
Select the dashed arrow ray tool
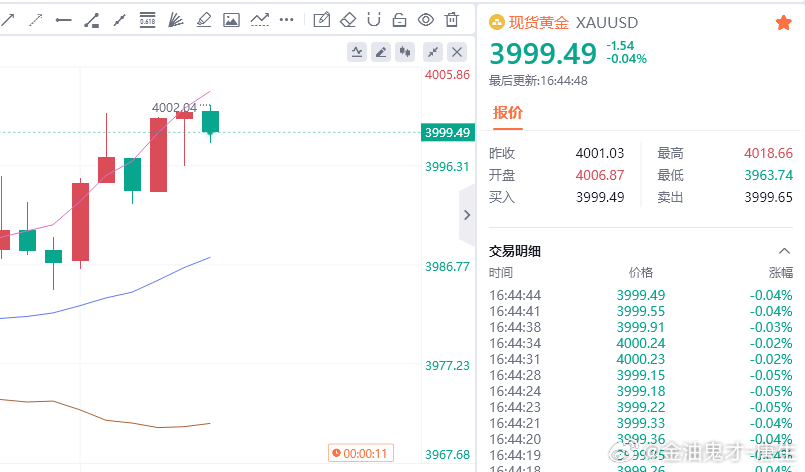pyautogui.click(x=35, y=20)
